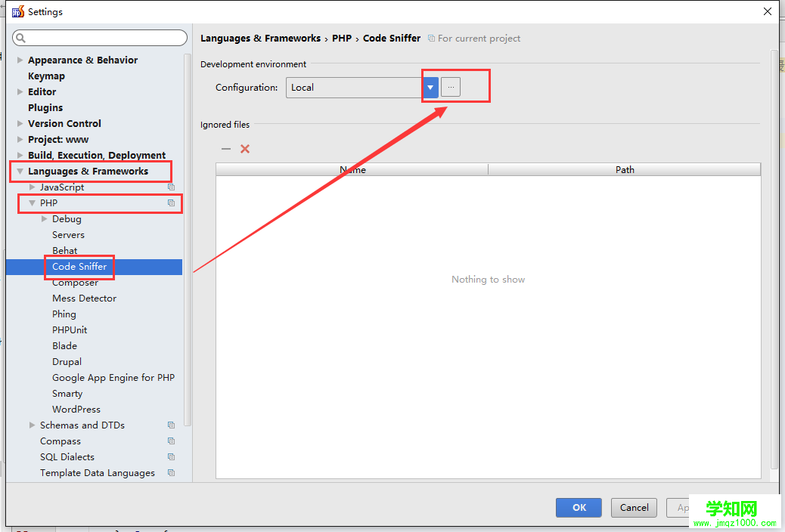Open Template Data Languages settings page
The width and height of the screenshot is (785, 532).
pyautogui.click(x=97, y=473)
